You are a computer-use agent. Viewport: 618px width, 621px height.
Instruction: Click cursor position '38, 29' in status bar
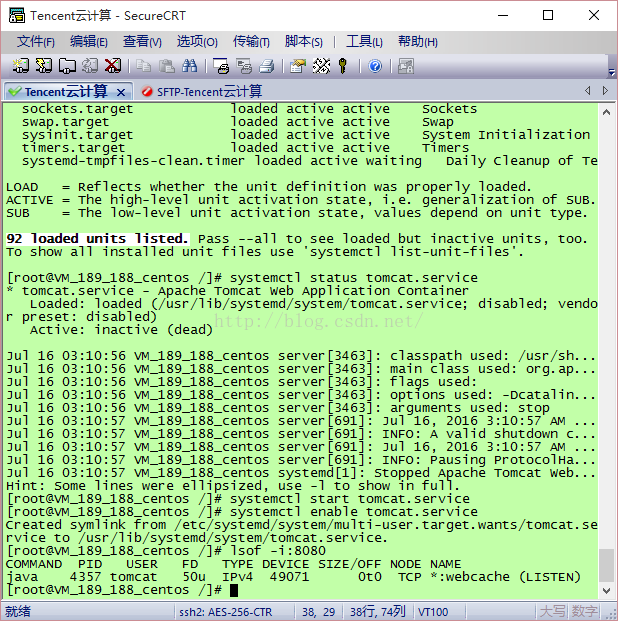pyautogui.click(x=319, y=612)
